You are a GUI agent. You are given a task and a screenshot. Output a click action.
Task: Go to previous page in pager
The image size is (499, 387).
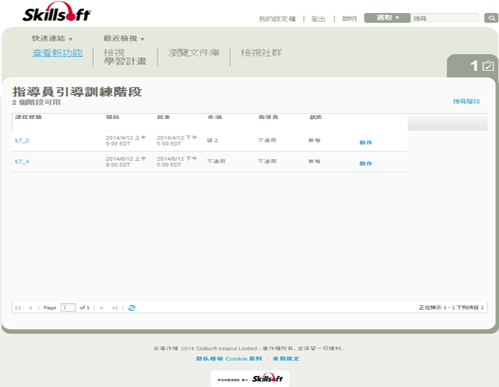[30, 308]
